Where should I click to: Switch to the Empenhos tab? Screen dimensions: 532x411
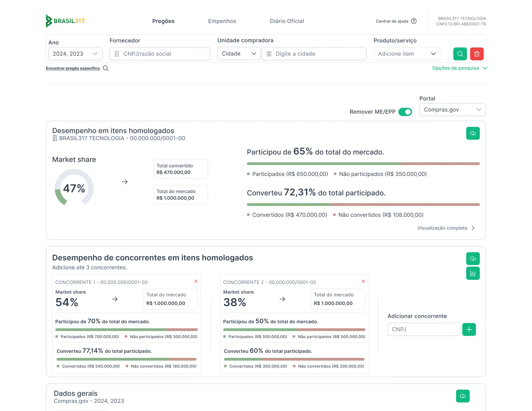(222, 21)
